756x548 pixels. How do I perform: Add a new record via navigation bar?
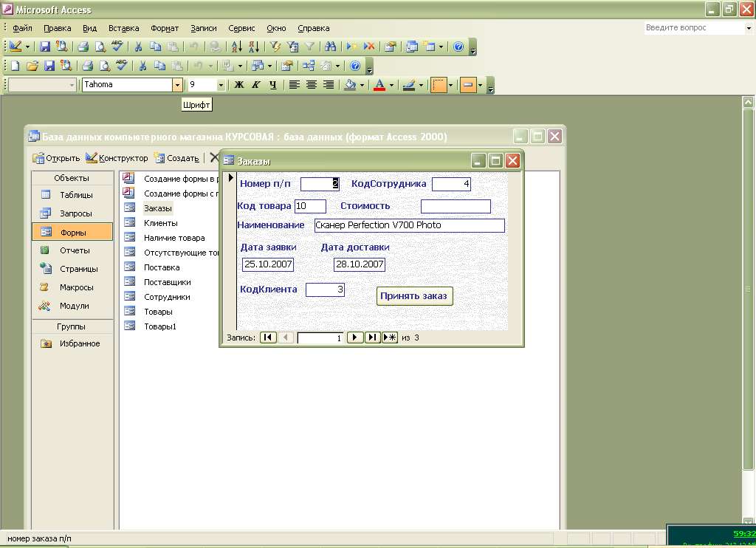click(x=390, y=338)
